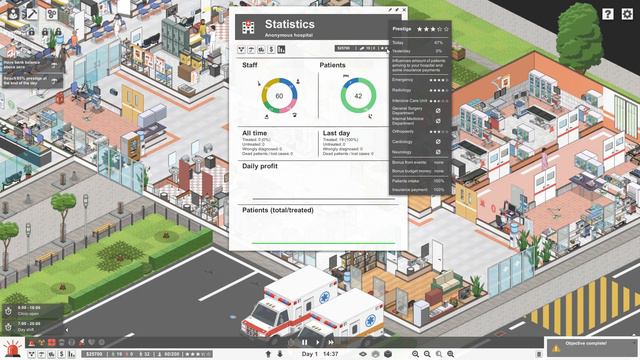Click the Daily profit chart heading
Image resolution: width=640 pixels, height=360 pixels.
(x=260, y=166)
